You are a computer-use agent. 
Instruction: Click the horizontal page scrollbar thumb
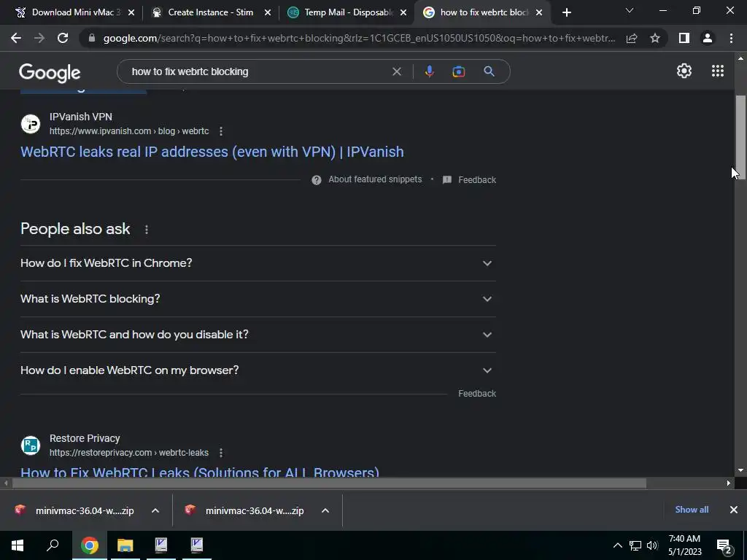[x=329, y=483]
